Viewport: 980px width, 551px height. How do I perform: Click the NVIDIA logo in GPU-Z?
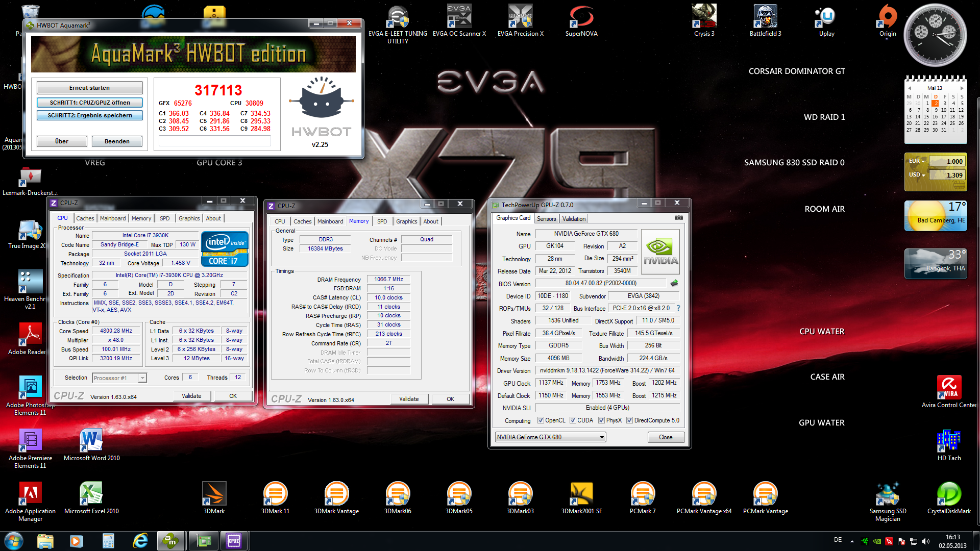click(x=660, y=252)
